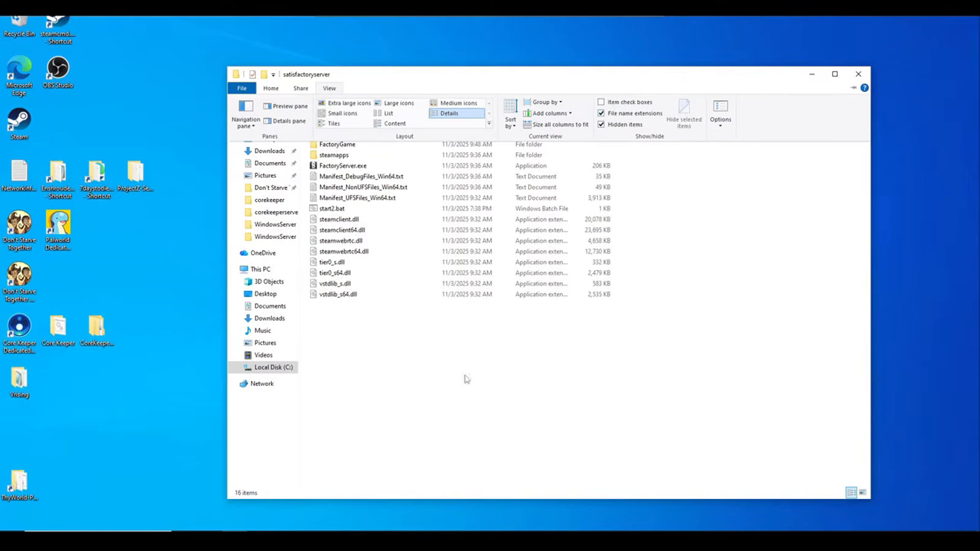Open corekeeper folder in quick access
The image size is (980, 551).
265,200
